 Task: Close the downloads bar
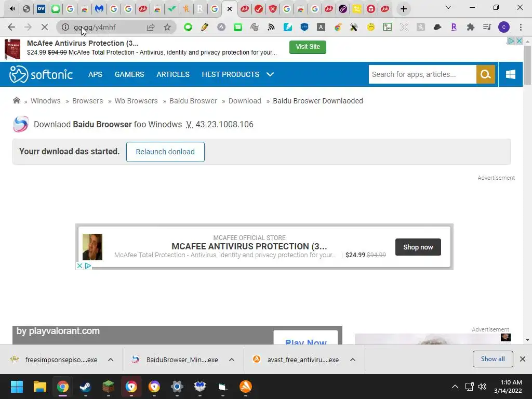click(523, 359)
